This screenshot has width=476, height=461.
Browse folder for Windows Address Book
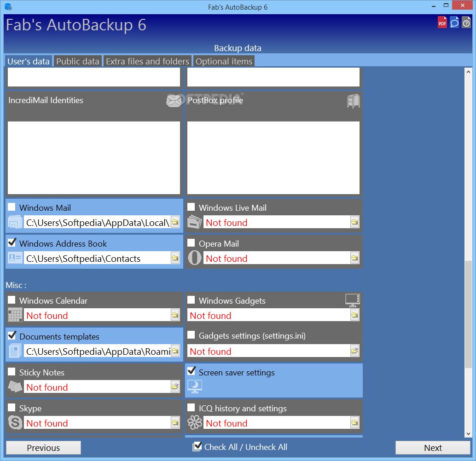[x=175, y=258]
